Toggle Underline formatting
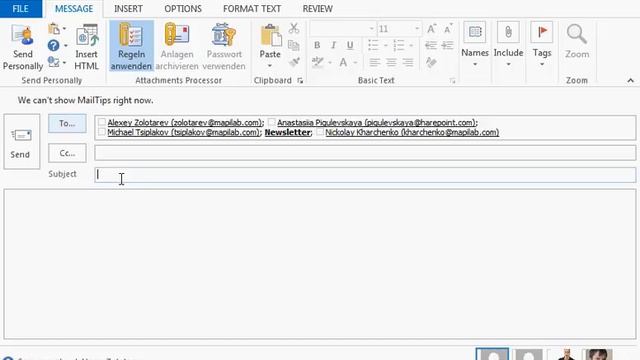Screen dimensions: 640x360 point(350,45)
